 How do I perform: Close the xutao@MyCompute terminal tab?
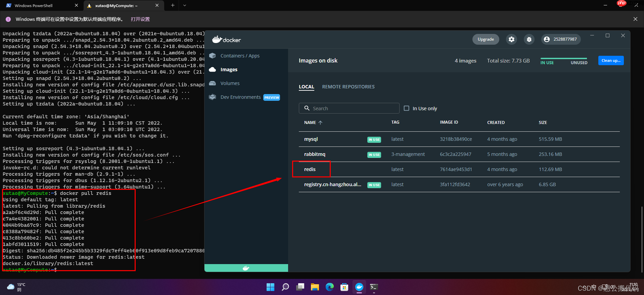[157, 5]
